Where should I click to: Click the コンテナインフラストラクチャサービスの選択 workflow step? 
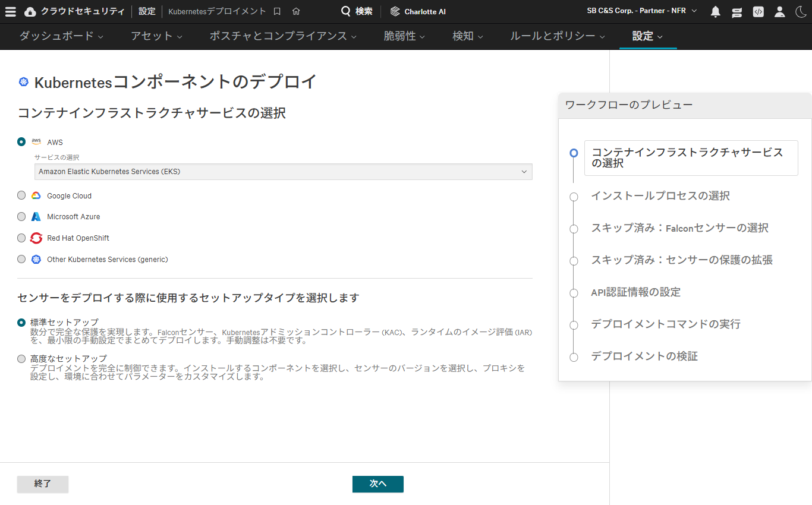[691, 158]
